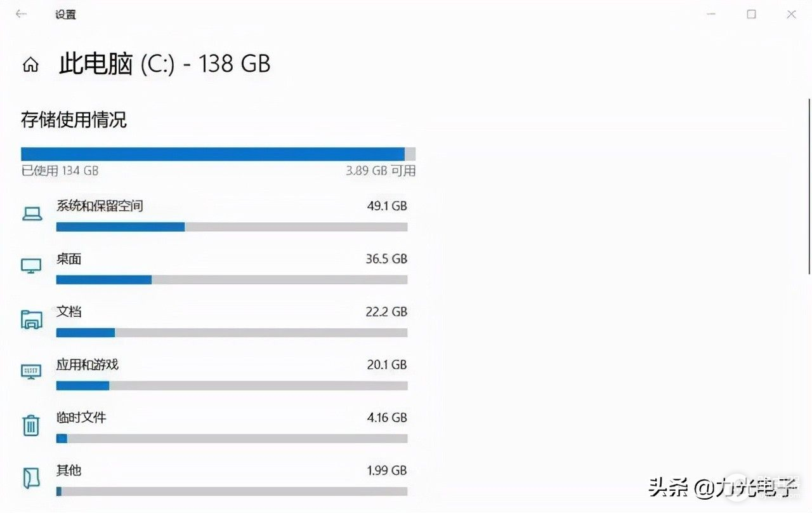Image resolution: width=812 pixels, height=513 pixels.
Task: Open the 文档 storage category
Action: (69, 312)
